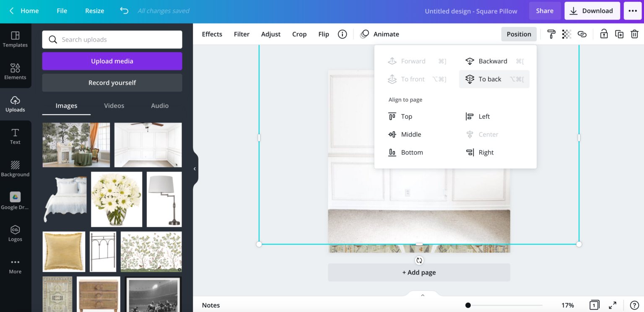Click the image info icon
Screen dimensions: 644x312
point(343,34)
